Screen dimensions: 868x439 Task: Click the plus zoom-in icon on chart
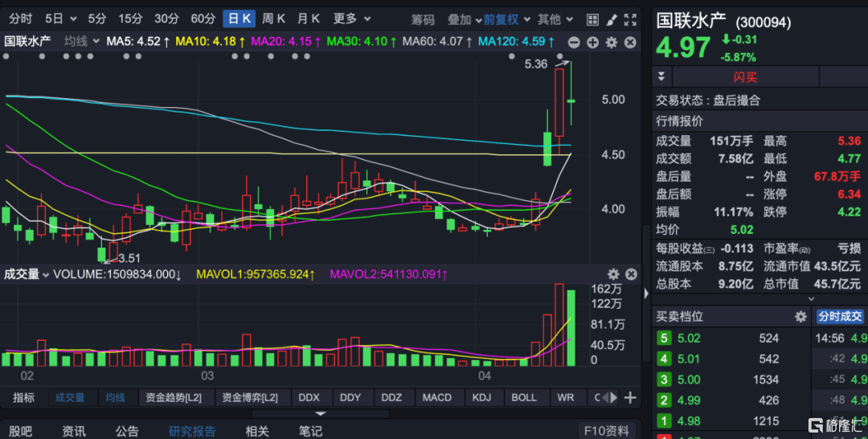592,42
